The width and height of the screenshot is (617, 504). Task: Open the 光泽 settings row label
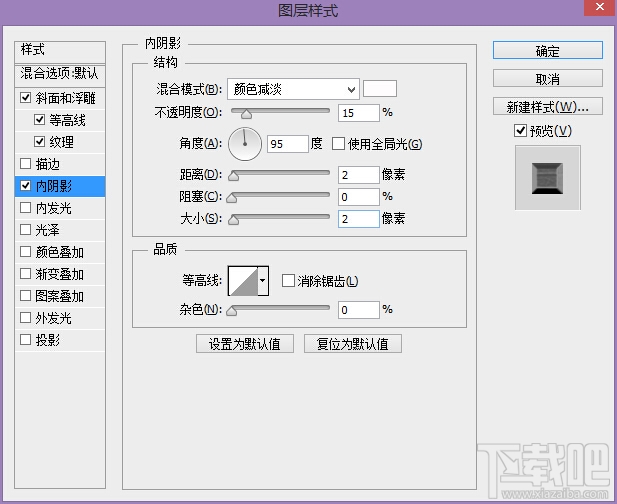pyautogui.click(x=48, y=230)
